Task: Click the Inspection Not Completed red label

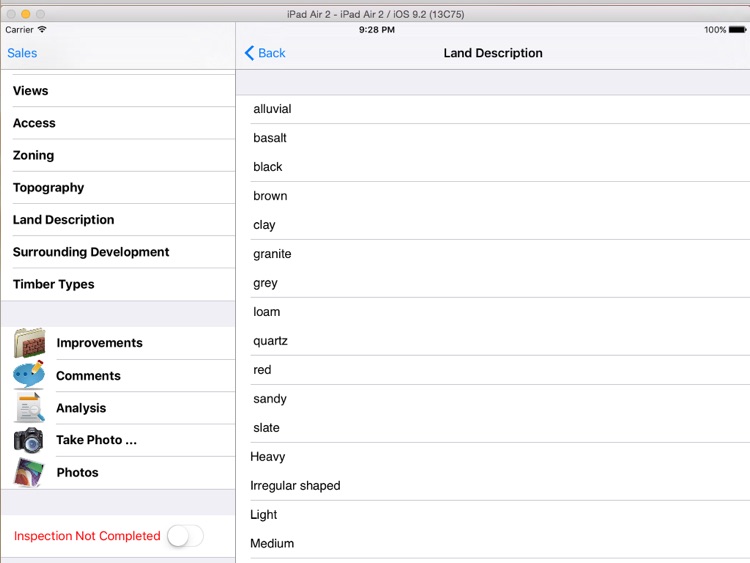Action: (x=87, y=536)
